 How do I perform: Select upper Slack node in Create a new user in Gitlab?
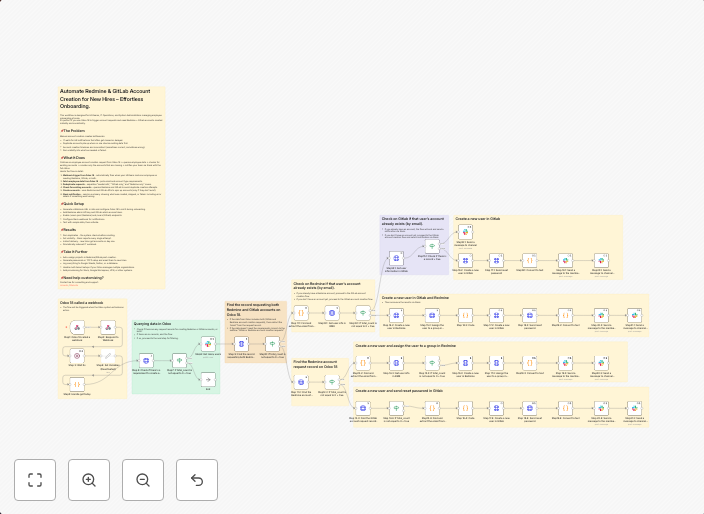[x=466, y=232]
